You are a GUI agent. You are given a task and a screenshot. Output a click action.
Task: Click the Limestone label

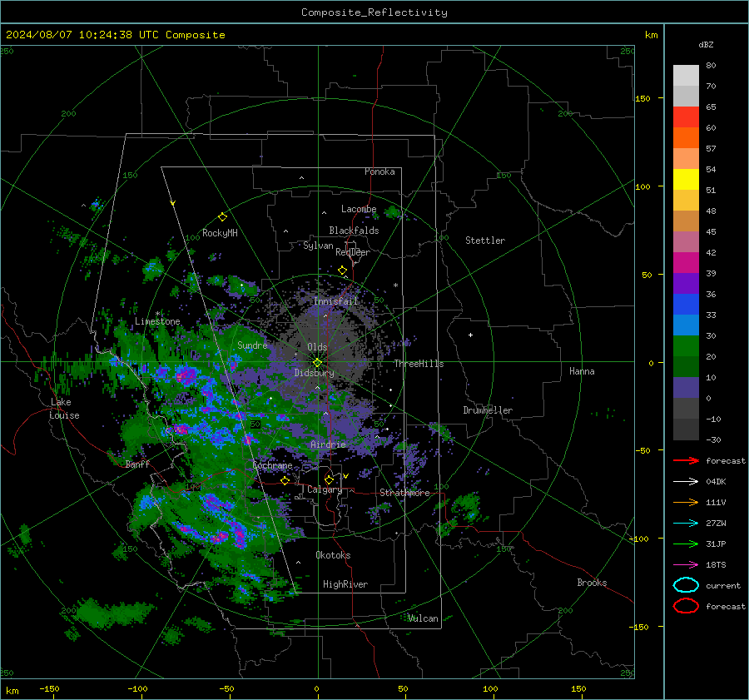[157, 321]
